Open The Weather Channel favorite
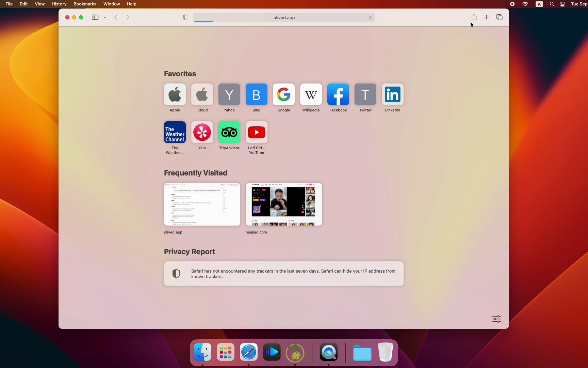 [x=175, y=132]
